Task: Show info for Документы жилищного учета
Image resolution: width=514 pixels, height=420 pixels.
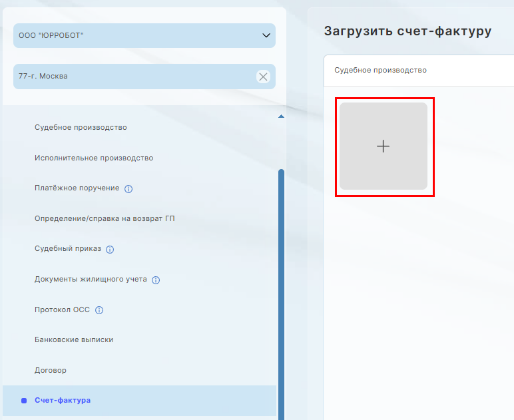Action: pos(156,280)
